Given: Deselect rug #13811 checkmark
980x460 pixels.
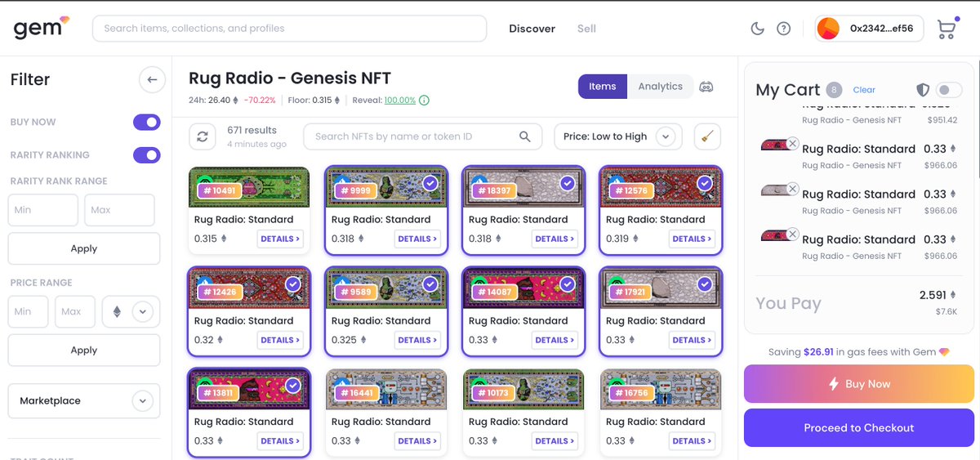Looking at the screenshot, I should [293, 386].
